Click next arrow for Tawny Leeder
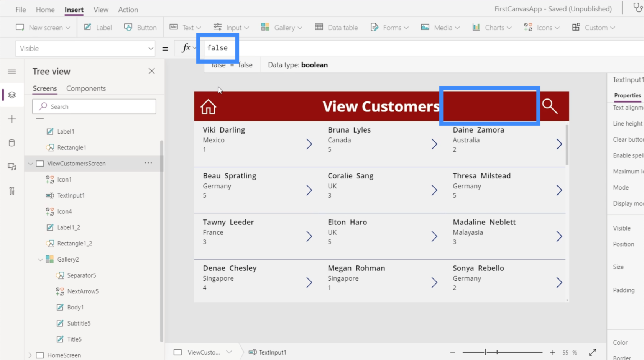644x360 pixels. 309,236
